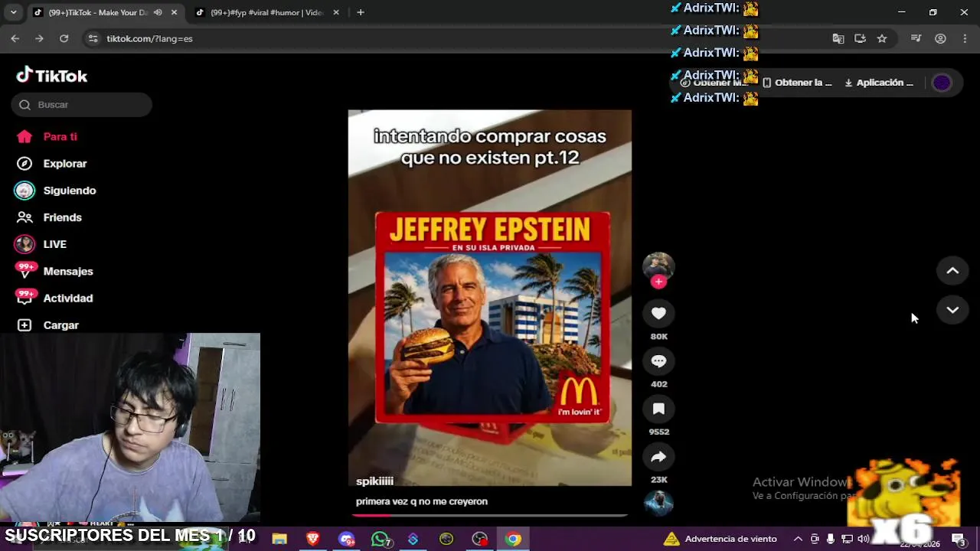Viewport: 980px width, 551px height.
Task: Click the TikTok logo
Action: click(52, 75)
